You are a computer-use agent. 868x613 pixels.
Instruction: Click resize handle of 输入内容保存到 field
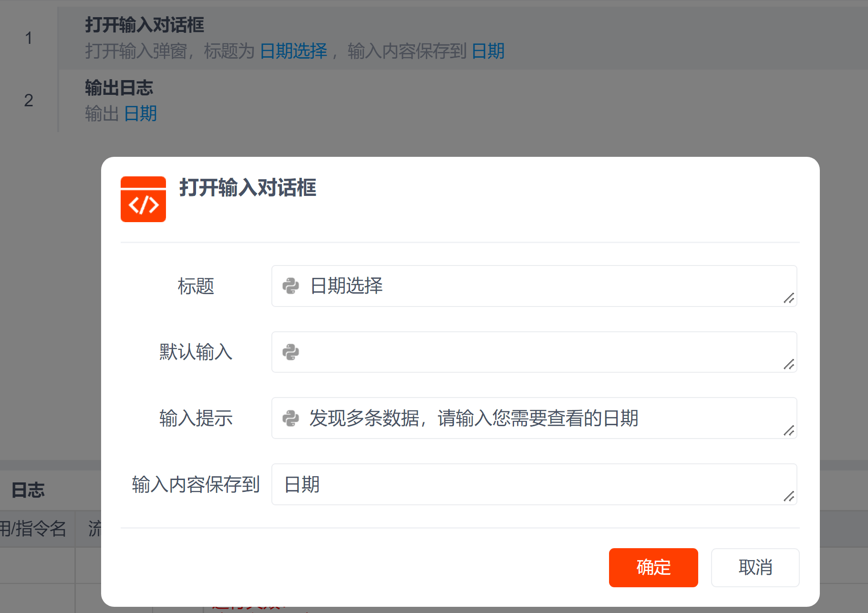789,497
